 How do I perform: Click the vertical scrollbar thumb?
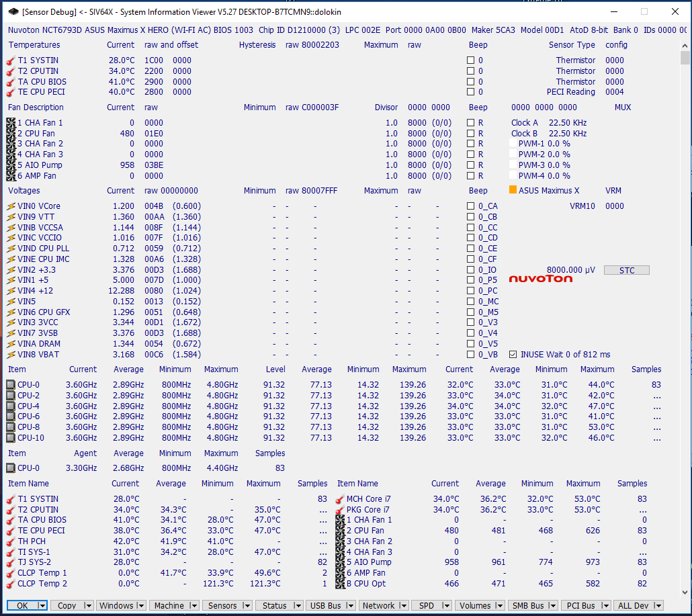pos(685,58)
